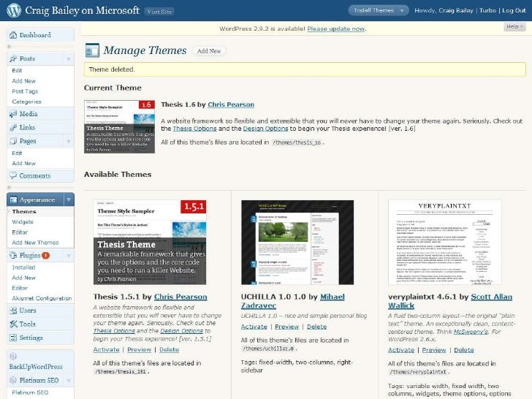The image size is (532, 399).
Task: Preview the veryplaintxt theme
Action: coord(434,350)
